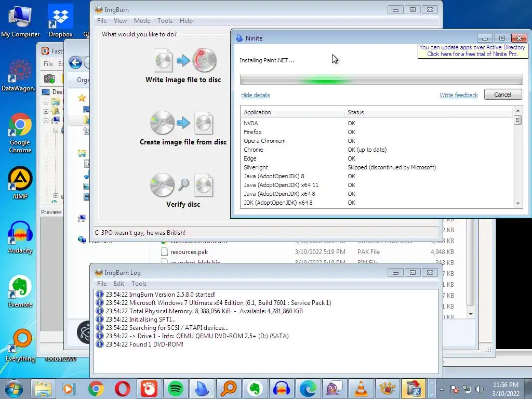This screenshot has width=532, height=399.
Task: Open ImgBurn Mode menu
Action: click(142, 21)
